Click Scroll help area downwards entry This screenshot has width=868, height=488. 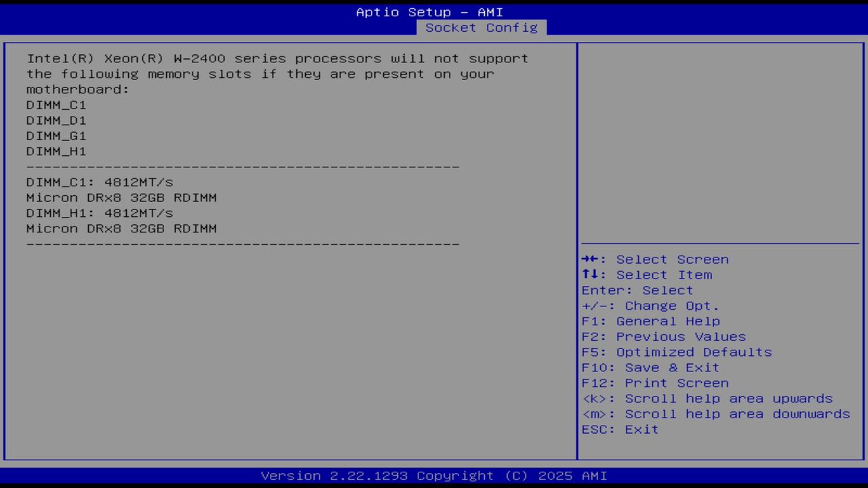(x=715, y=413)
